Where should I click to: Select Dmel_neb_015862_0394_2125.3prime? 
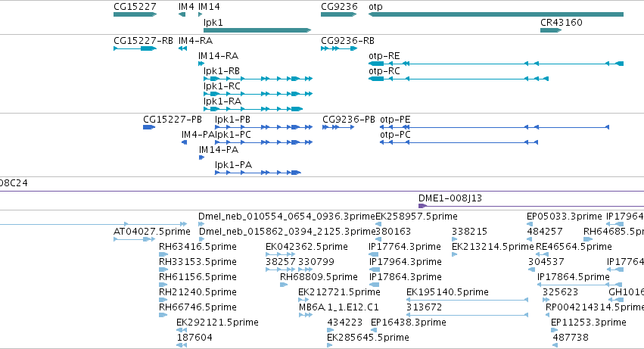pos(288,232)
